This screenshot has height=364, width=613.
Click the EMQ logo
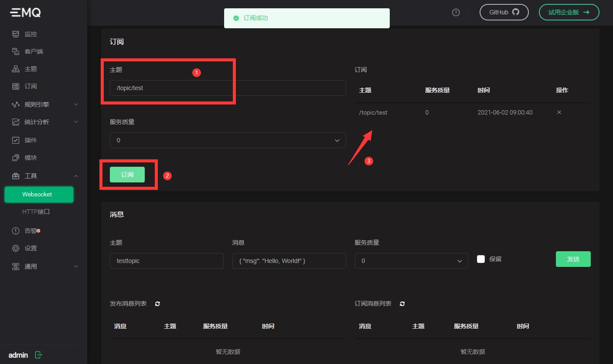click(x=25, y=13)
